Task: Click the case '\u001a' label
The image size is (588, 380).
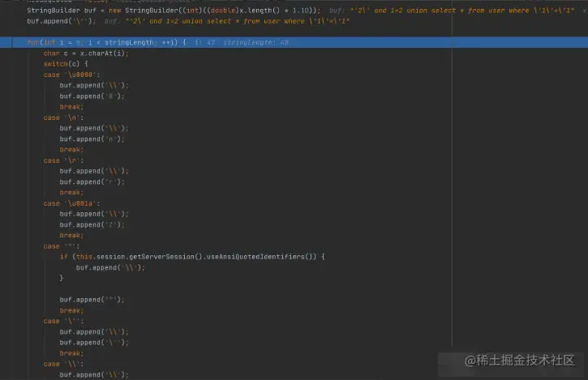Action: click(x=71, y=203)
